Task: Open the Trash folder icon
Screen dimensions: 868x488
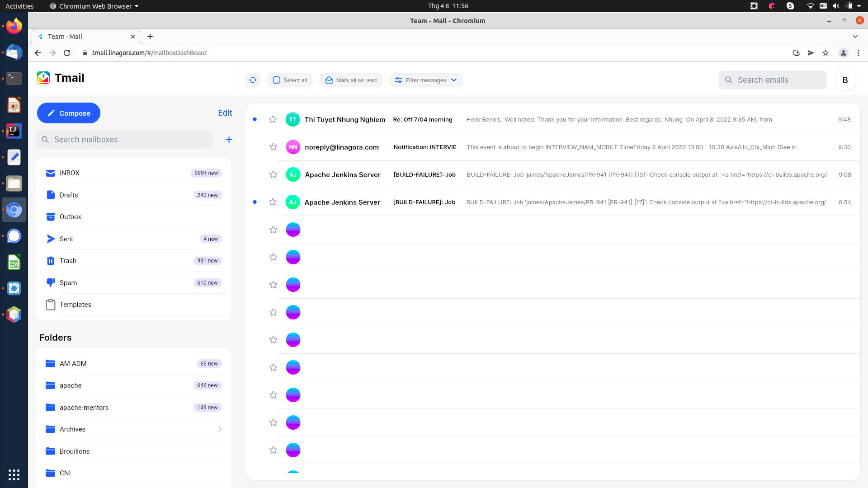Action: click(x=50, y=261)
